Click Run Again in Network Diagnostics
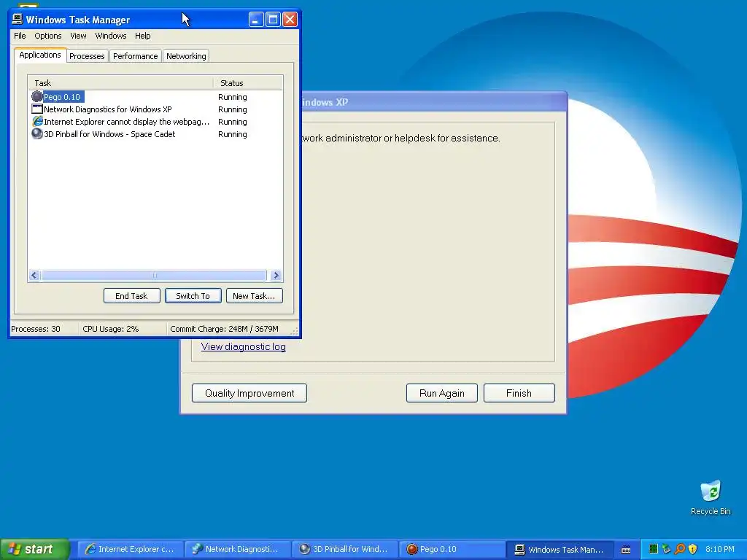The image size is (747, 560). pyautogui.click(x=441, y=393)
